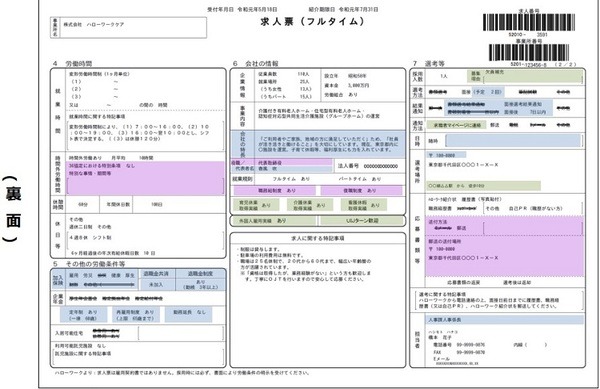Click the company name 株式会社 ハローワークケア
The height and width of the screenshot is (389, 600).
coord(94,24)
